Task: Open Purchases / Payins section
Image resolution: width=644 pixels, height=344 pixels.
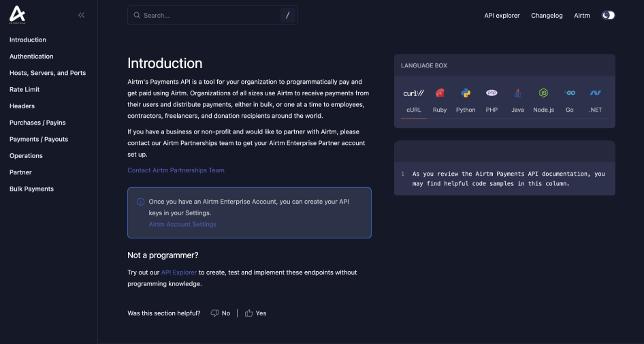Action: click(x=38, y=123)
